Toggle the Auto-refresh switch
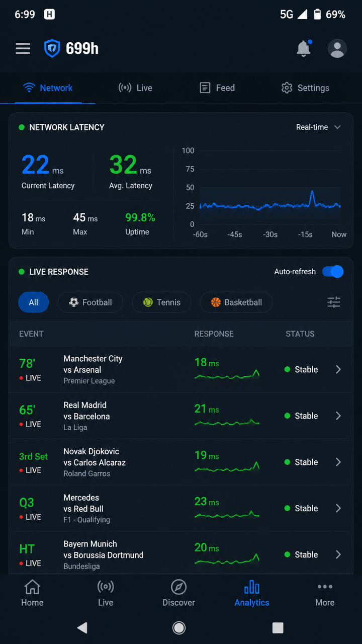Screen dimensions: 362x644 333,272
